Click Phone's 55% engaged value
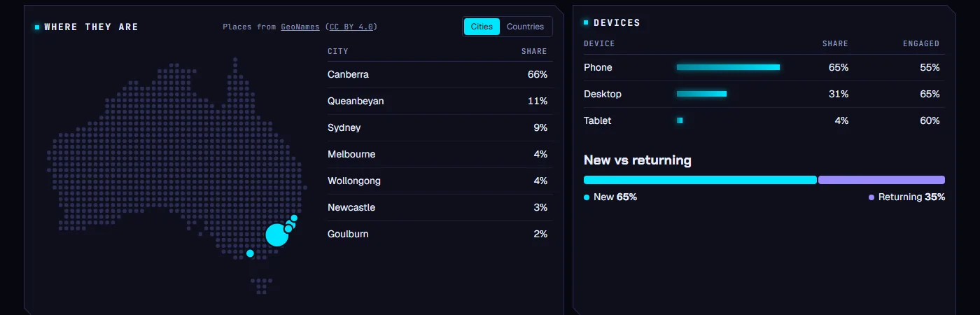The height and width of the screenshot is (315, 980). tap(930, 67)
